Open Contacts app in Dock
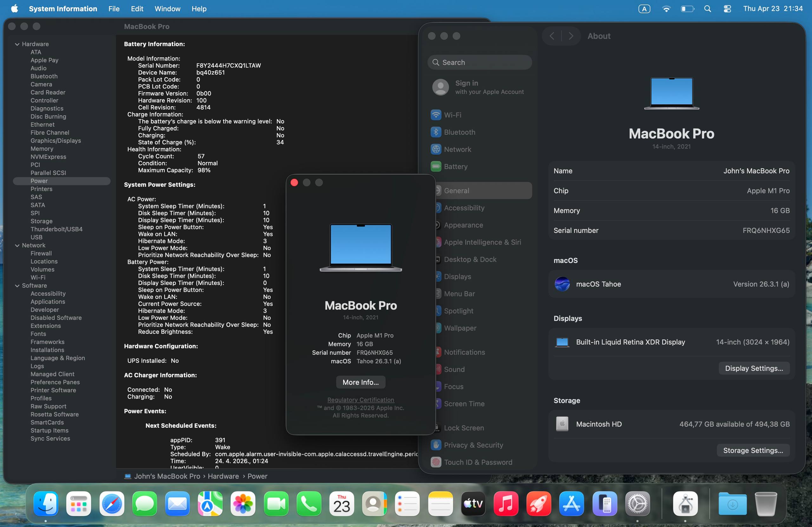Viewport: 812px width, 527px height. pyautogui.click(x=374, y=504)
